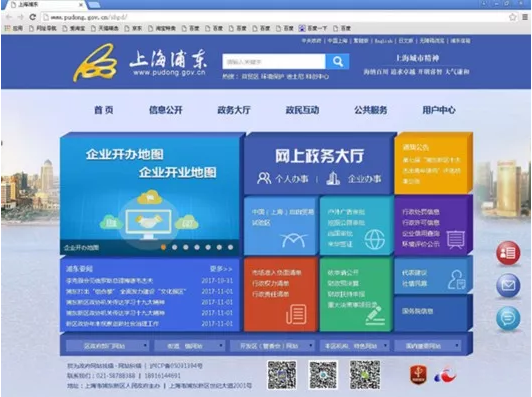Click the red and blue swirl footer logo

click(x=445, y=375)
